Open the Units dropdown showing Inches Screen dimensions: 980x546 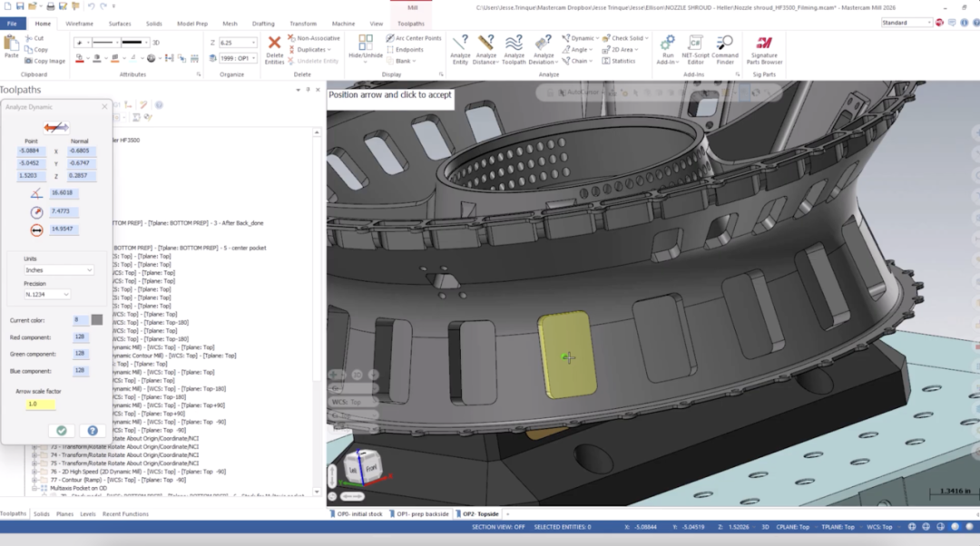59,270
